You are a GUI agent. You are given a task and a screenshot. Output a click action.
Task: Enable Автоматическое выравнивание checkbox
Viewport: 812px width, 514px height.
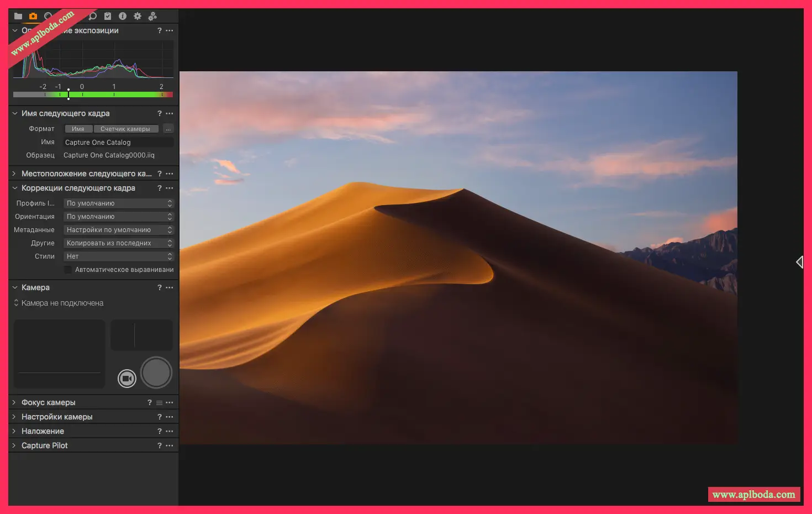(x=67, y=269)
